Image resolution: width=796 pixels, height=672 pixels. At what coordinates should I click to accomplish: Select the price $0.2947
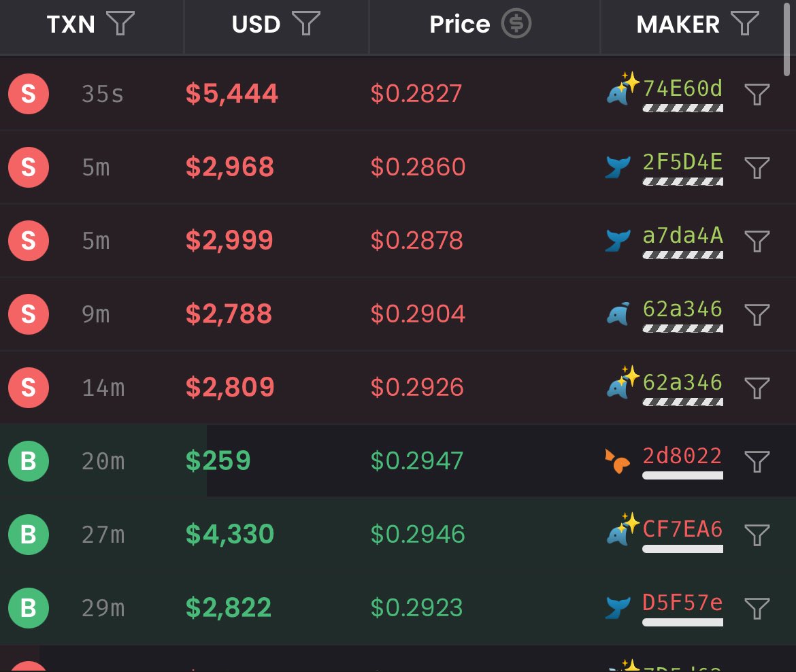tap(417, 461)
